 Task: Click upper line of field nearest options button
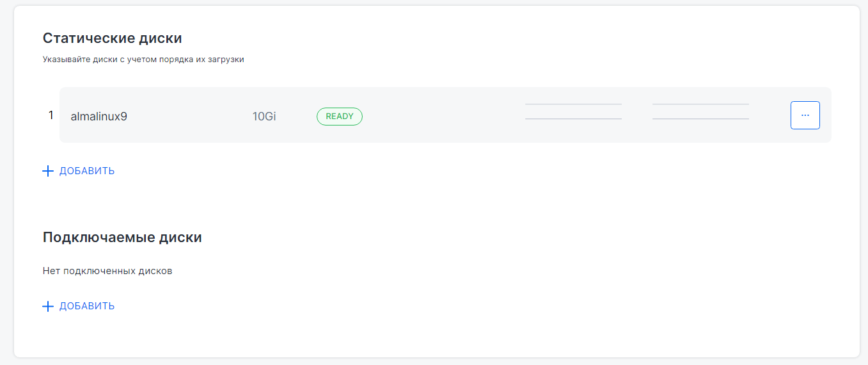click(700, 104)
